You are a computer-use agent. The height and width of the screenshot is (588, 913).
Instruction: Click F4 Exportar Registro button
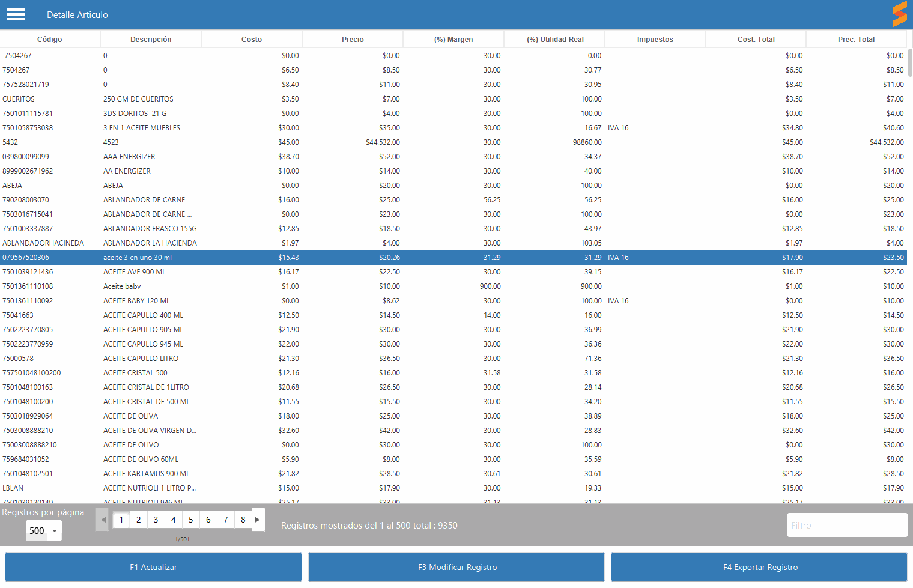point(759,567)
